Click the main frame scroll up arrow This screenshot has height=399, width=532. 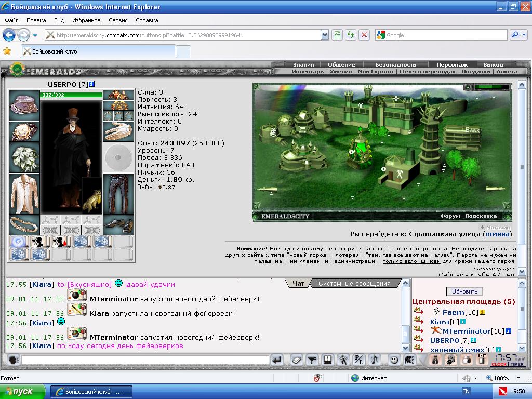pyautogui.click(x=522, y=85)
